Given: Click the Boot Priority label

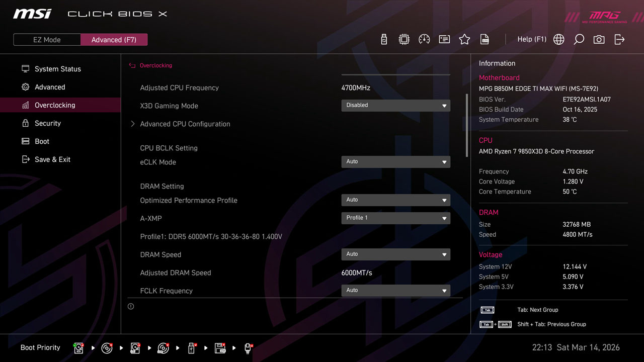Looking at the screenshot, I should tap(40, 347).
